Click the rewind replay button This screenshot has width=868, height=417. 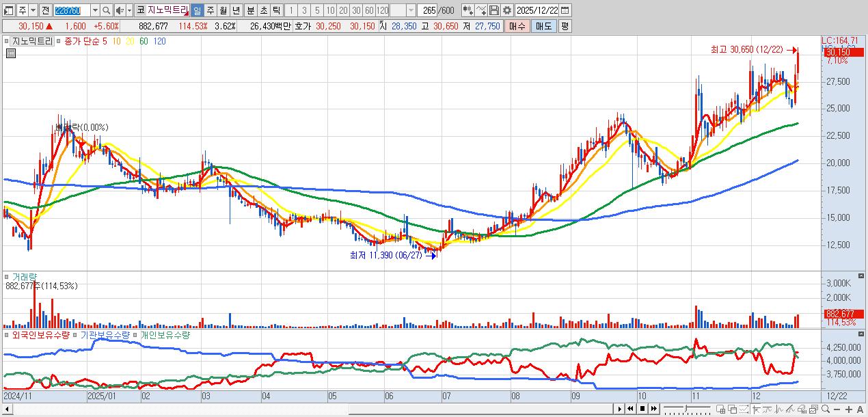coord(631,409)
